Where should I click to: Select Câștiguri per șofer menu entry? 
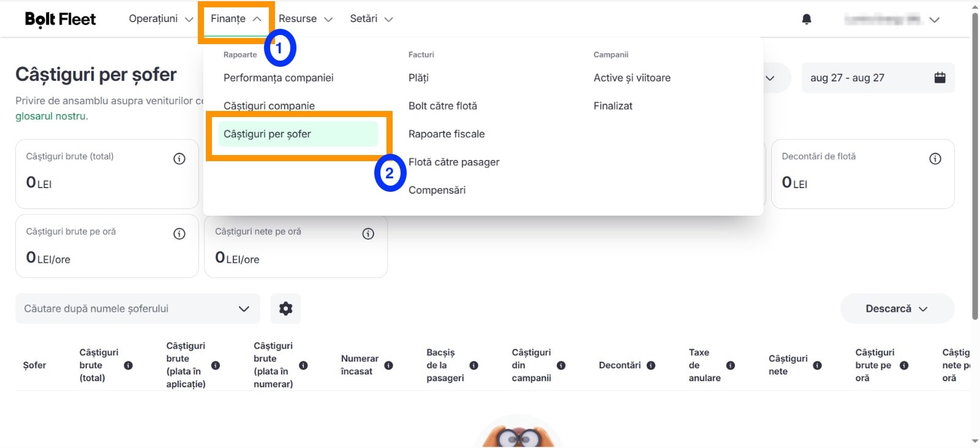[x=298, y=134]
